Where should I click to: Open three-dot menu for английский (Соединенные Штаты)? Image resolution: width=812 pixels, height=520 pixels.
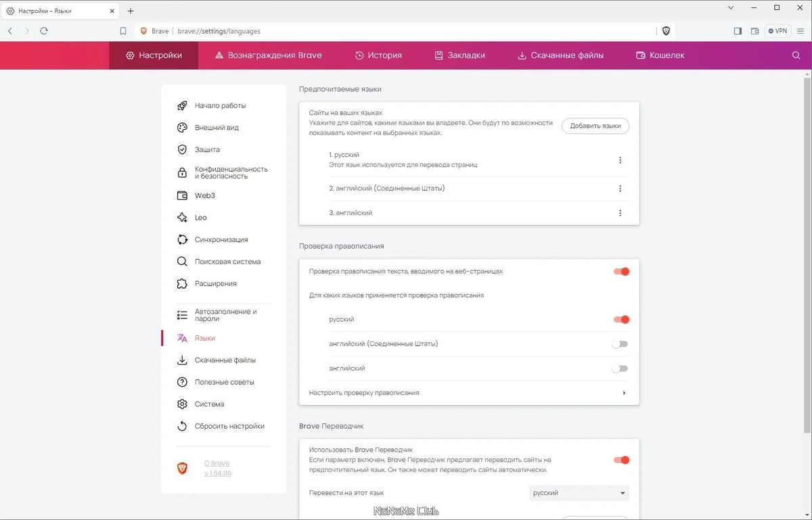[x=620, y=189]
